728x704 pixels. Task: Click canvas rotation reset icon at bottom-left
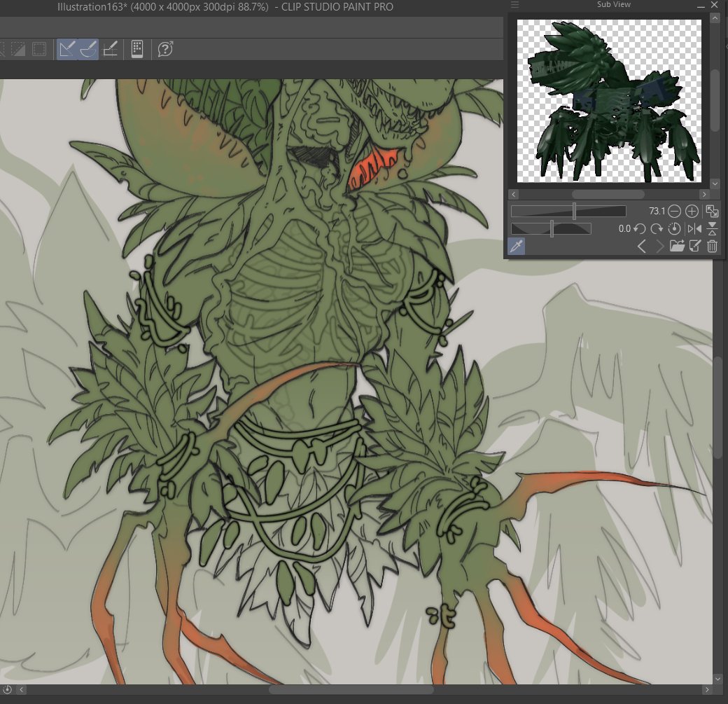[x=8, y=689]
